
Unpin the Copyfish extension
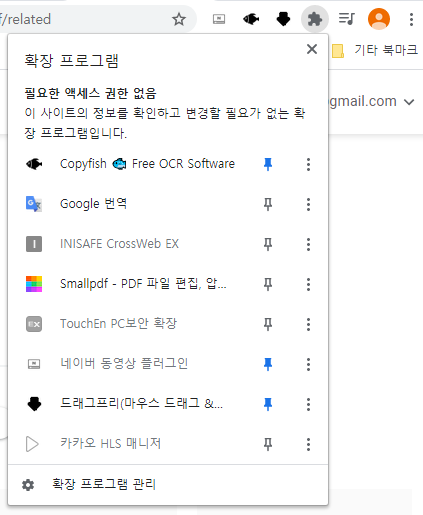pos(268,164)
